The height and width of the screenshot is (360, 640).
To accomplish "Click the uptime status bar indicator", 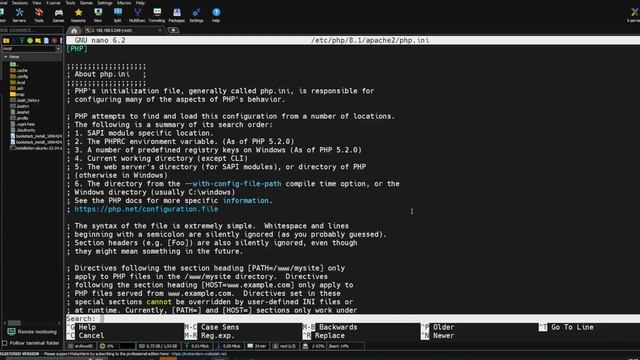I will [256, 346].
